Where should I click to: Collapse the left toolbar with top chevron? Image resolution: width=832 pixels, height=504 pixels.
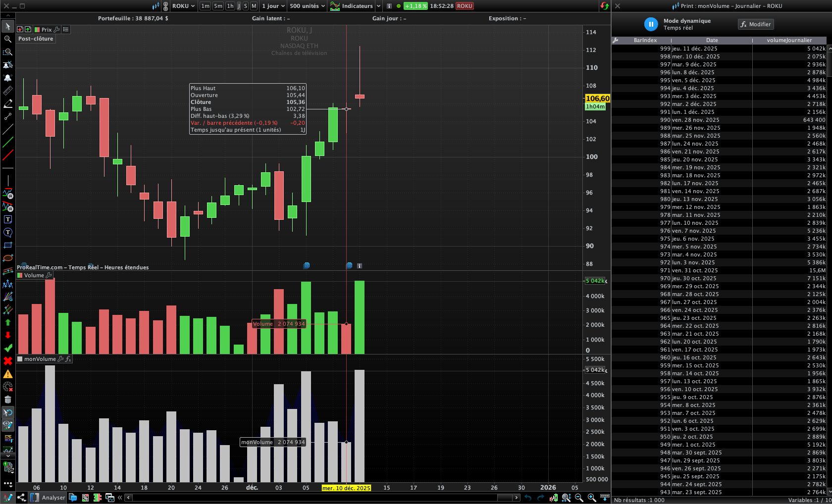coord(8,16)
